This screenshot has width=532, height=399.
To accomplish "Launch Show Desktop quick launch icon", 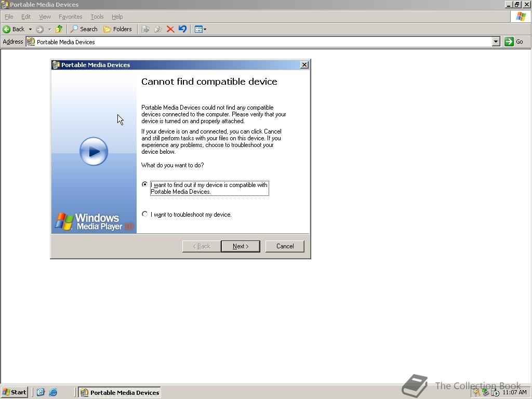I will [x=41, y=392].
